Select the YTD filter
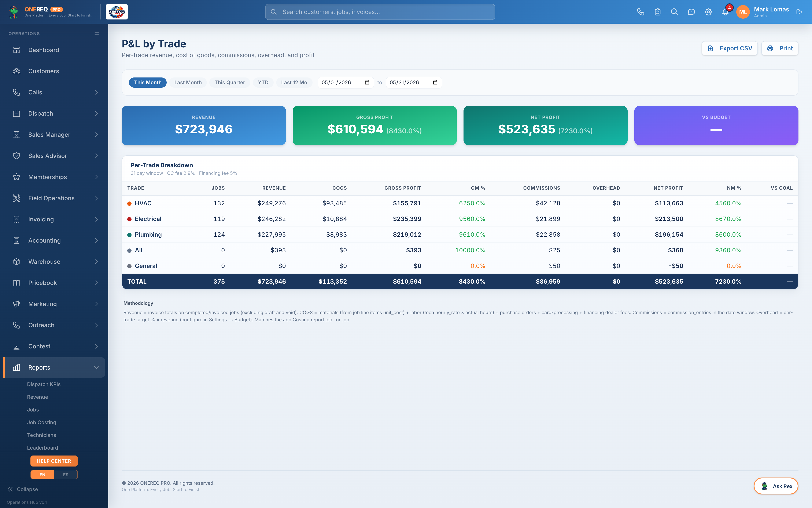This screenshot has height=508, width=812. (263, 83)
